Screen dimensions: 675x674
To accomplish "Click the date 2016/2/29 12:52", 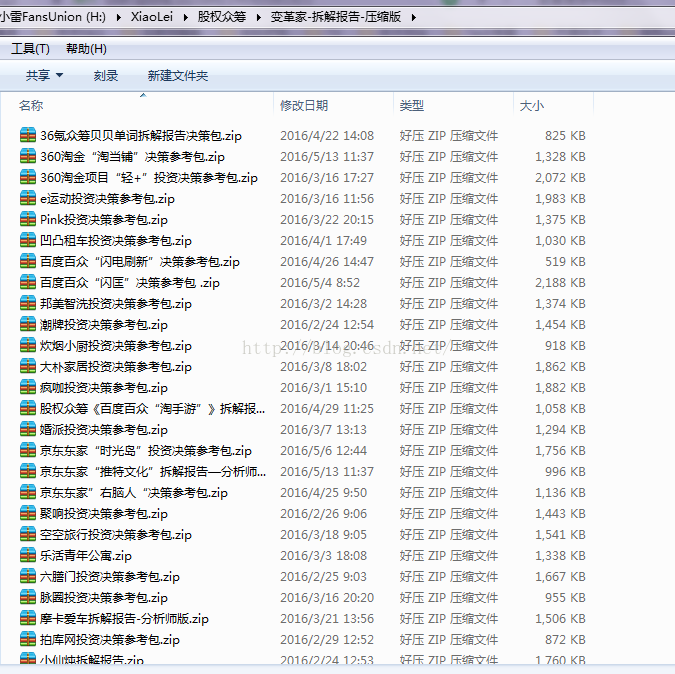I will 327,640.
